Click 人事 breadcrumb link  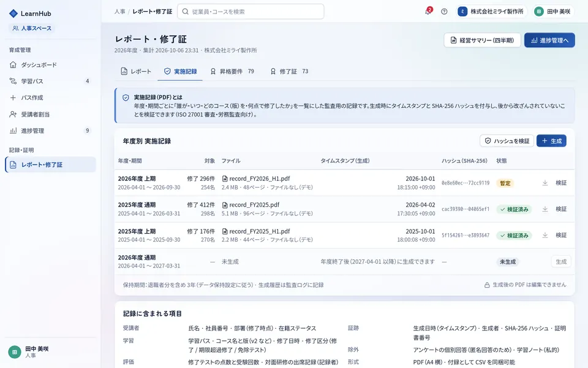(120, 12)
